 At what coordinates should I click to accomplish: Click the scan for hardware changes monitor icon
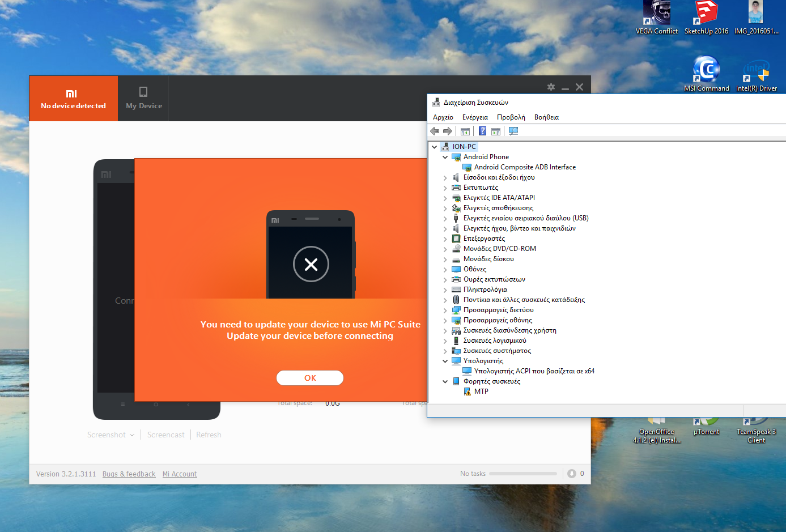[513, 131]
